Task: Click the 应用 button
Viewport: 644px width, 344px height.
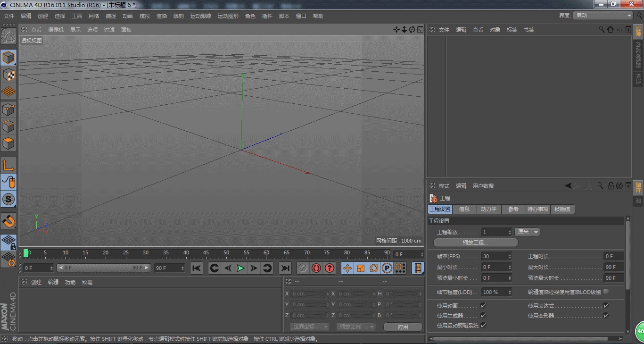Action: [403, 327]
